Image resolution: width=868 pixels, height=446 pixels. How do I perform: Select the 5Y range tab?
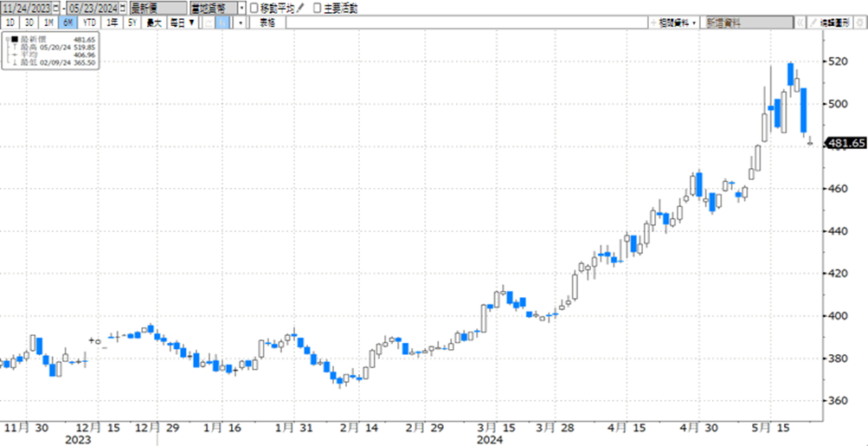click(132, 23)
